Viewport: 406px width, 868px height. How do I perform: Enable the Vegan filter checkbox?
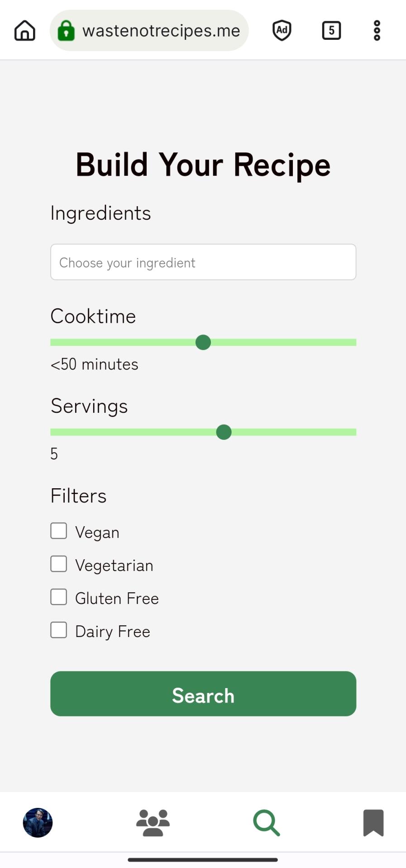59,531
